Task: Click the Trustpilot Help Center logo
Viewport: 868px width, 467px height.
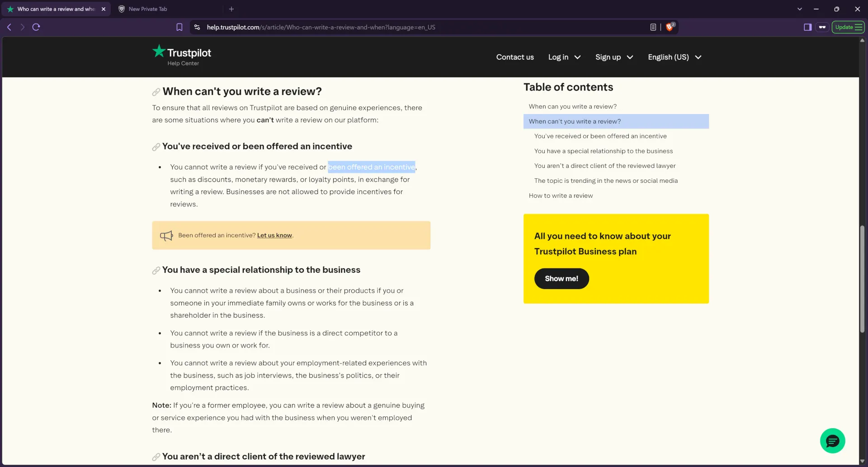Action: [182, 56]
